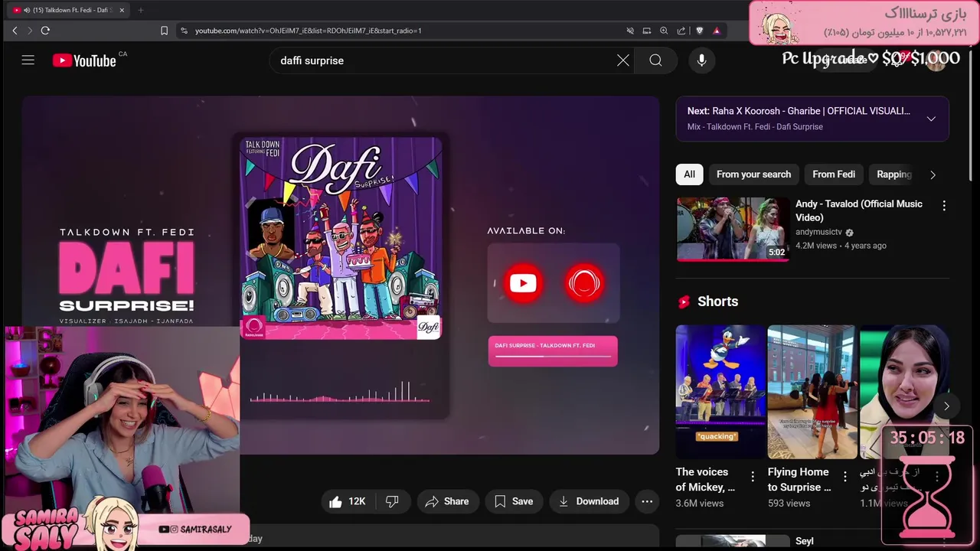Go back in the browser
This screenshot has width=980, height=551.
[x=15, y=31]
